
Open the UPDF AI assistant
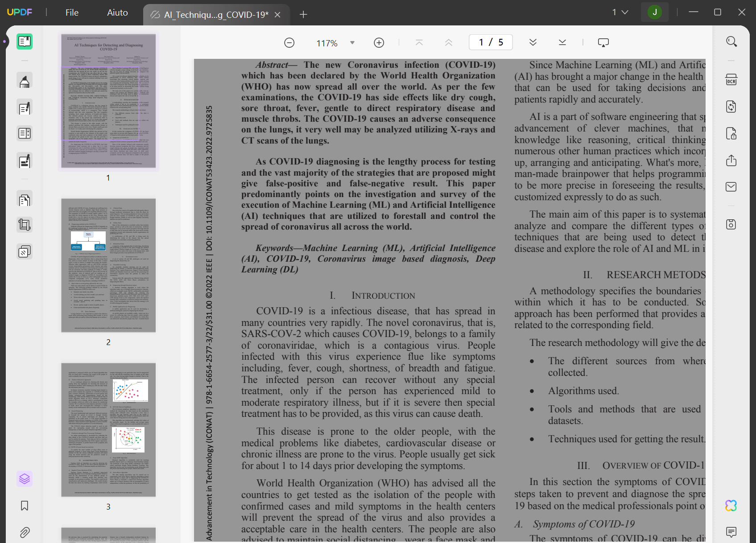[x=731, y=506]
